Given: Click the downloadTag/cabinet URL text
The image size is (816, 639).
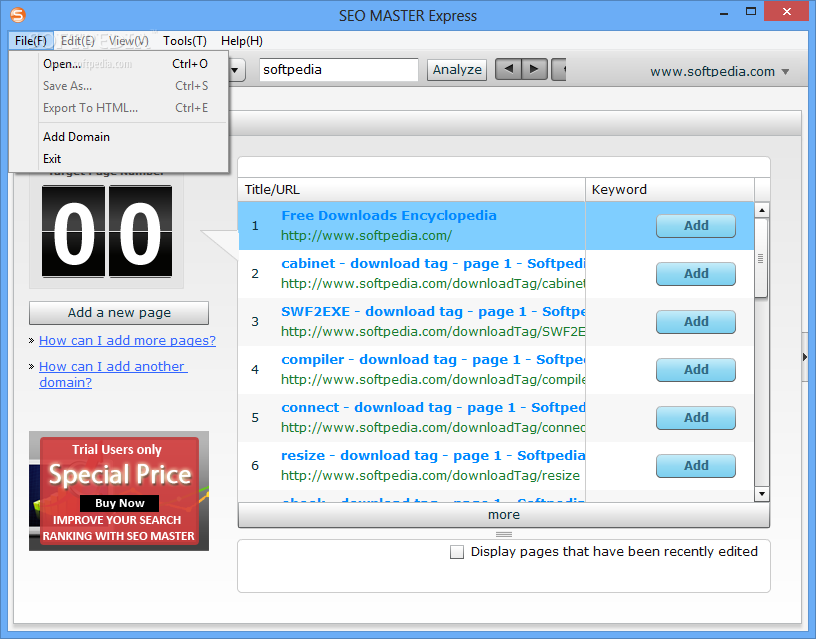Looking at the screenshot, I should click(x=433, y=284).
